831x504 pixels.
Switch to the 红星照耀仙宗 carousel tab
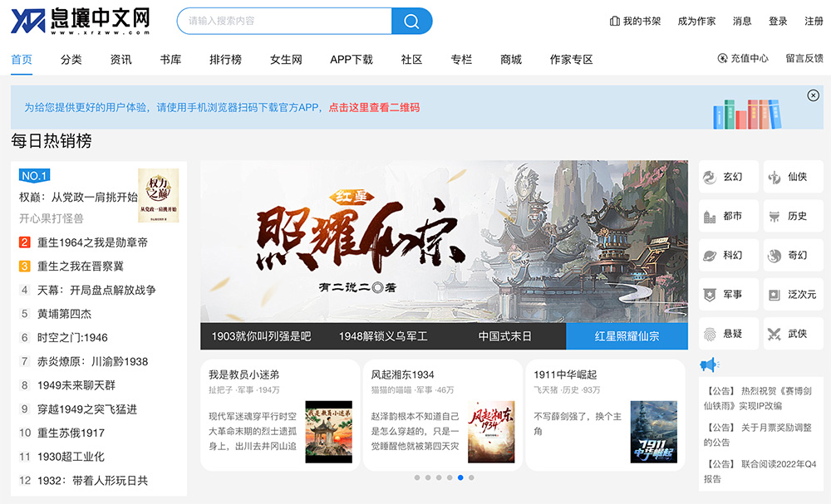point(627,335)
